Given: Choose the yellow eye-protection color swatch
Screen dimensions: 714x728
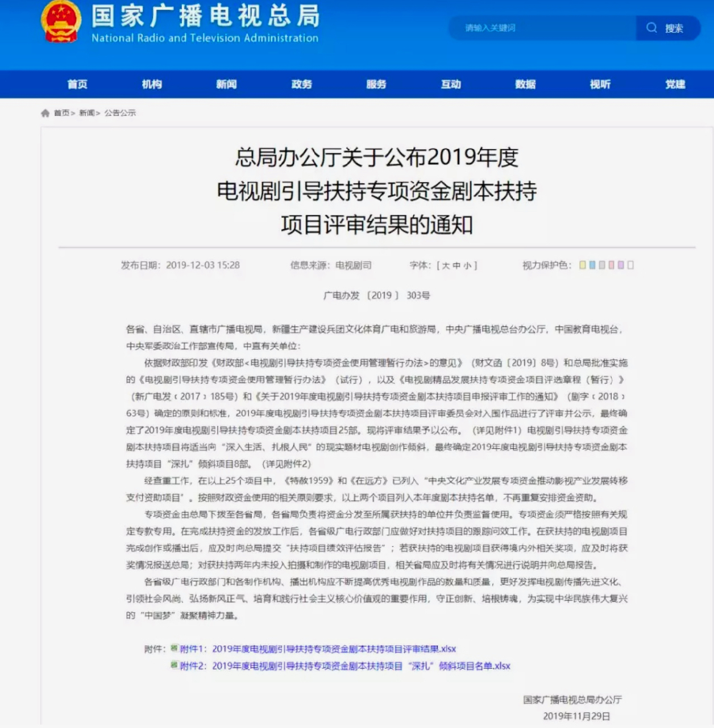Looking at the screenshot, I should pos(582,265).
